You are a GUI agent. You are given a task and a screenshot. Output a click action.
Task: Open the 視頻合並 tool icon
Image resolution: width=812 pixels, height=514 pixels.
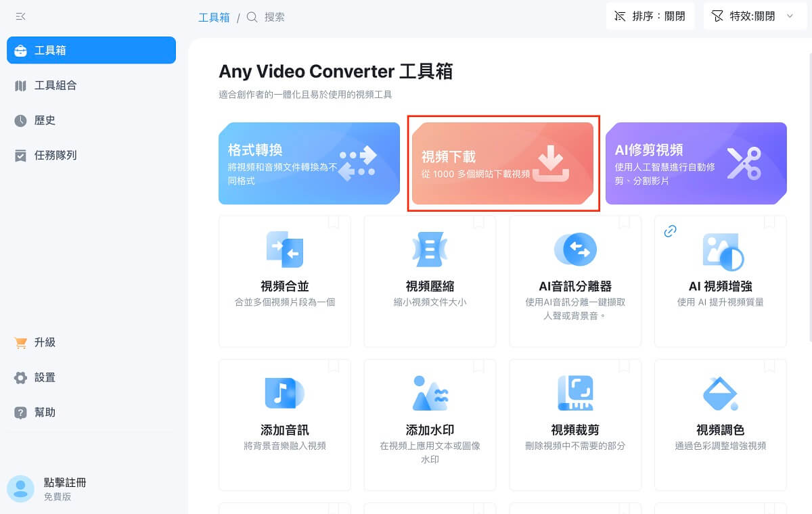(x=285, y=250)
